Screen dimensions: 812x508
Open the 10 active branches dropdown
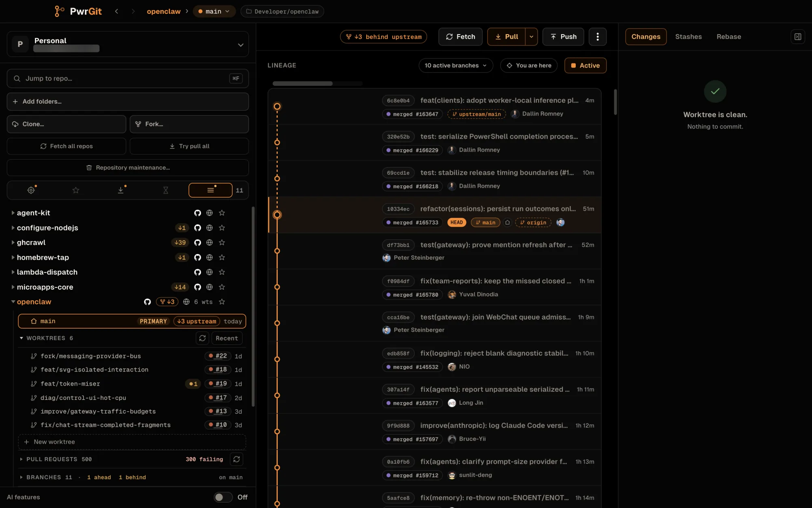456,65
